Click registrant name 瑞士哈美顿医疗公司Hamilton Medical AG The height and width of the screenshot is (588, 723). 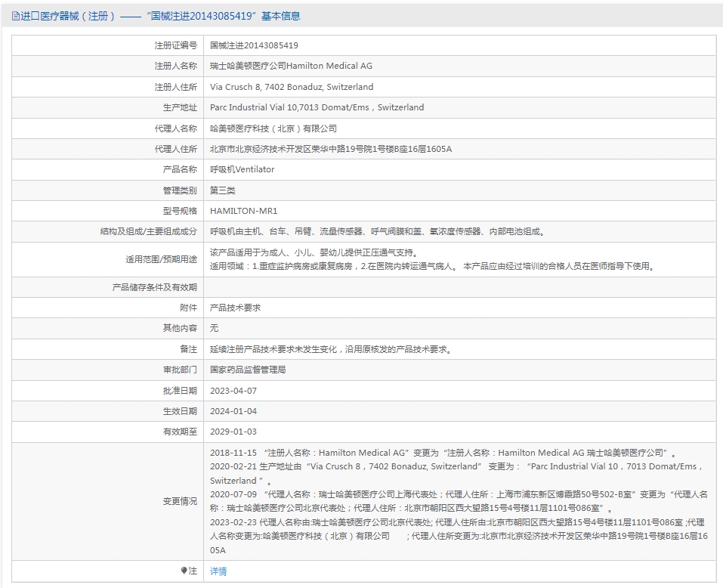click(x=291, y=66)
